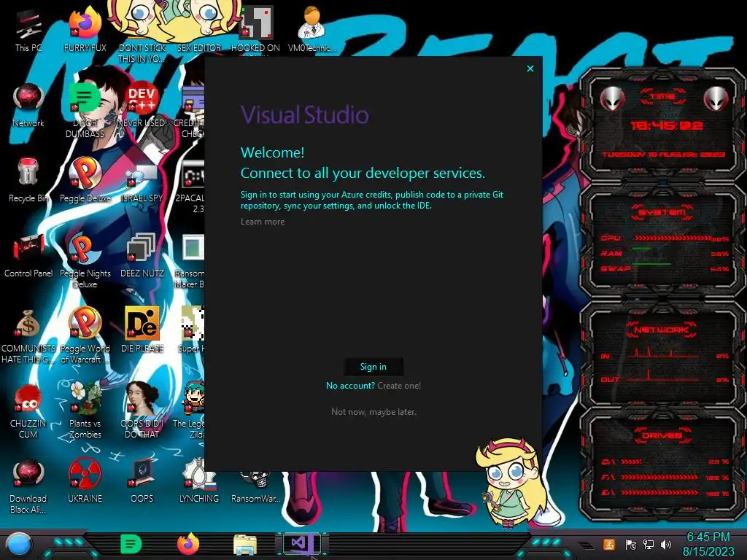Viewport: 747px width, 560px height.
Task: Open Control Panel desktop icon
Action: pyautogui.click(x=28, y=256)
